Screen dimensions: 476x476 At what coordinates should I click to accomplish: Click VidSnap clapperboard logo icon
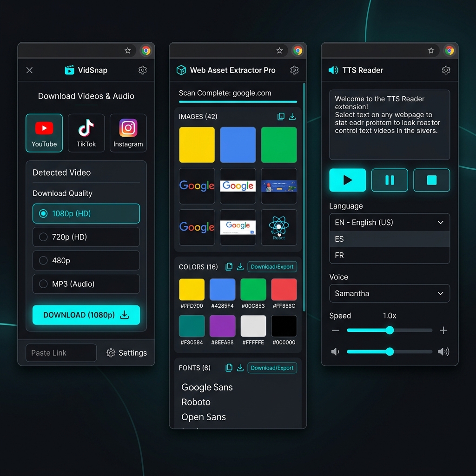tap(69, 70)
